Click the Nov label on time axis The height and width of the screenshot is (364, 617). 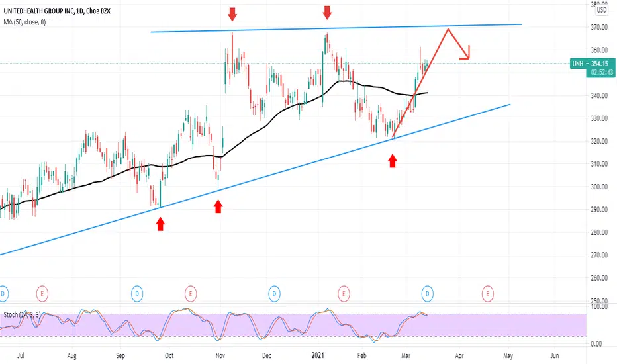pos(220,356)
